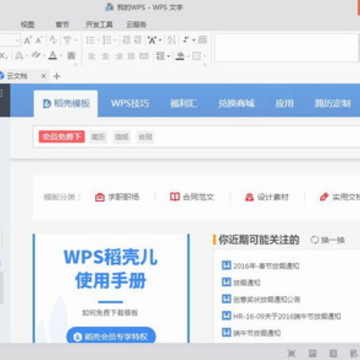The image size is (360, 360).
Task: Open the 求职职场 template category
Action: (x=117, y=197)
